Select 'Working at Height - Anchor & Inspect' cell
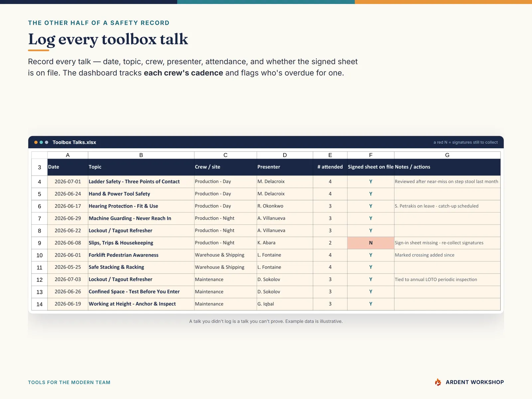The width and height of the screenshot is (532, 399). click(x=141, y=304)
